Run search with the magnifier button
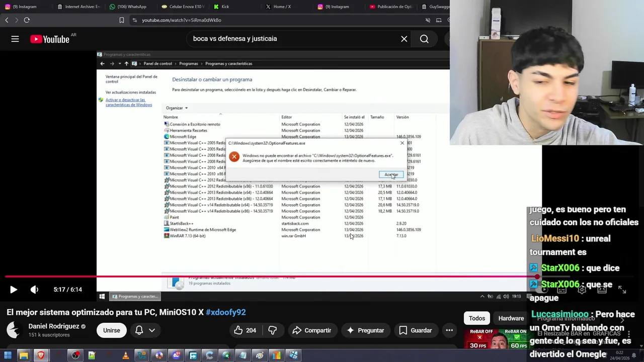644x362 pixels. [x=424, y=39]
